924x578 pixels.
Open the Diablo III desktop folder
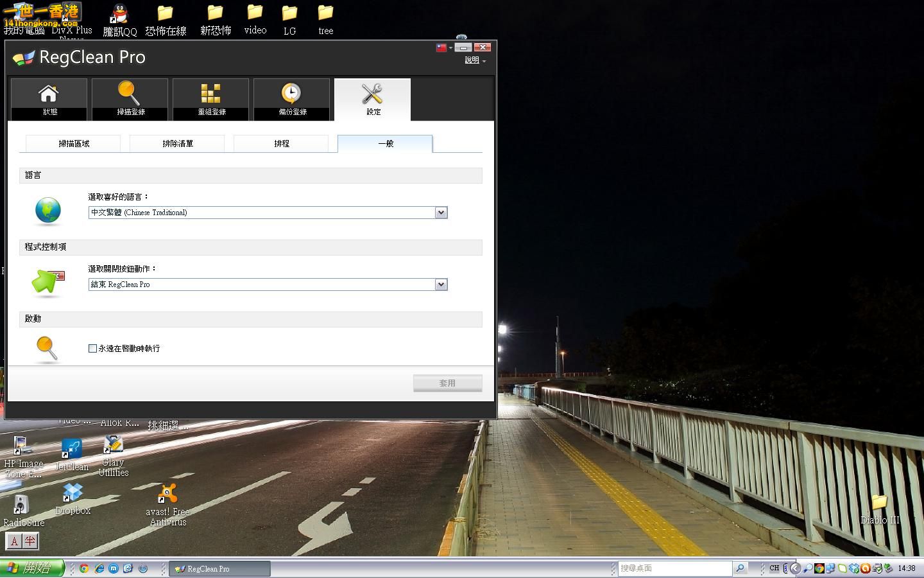[x=879, y=502]
